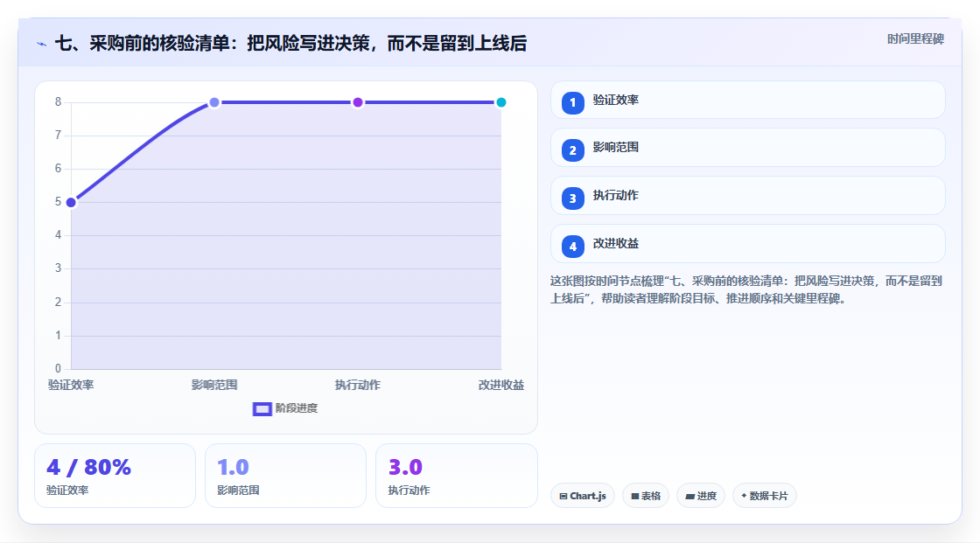980x543 pixels.
Task: Click the y-axis value 0
Action: [58, 369]
